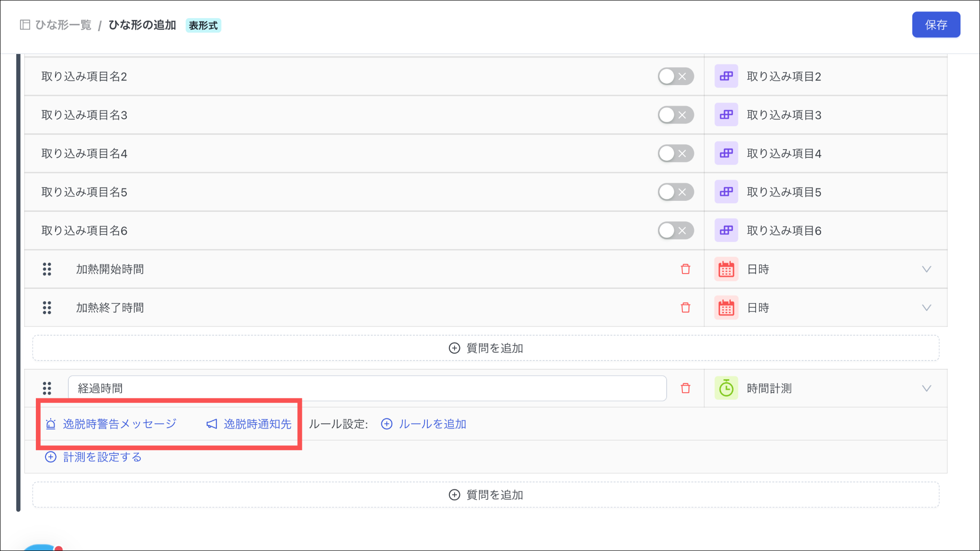The image size is (980, 551).
Task: Click ルールを追加 to add rule
Action: 432,424
